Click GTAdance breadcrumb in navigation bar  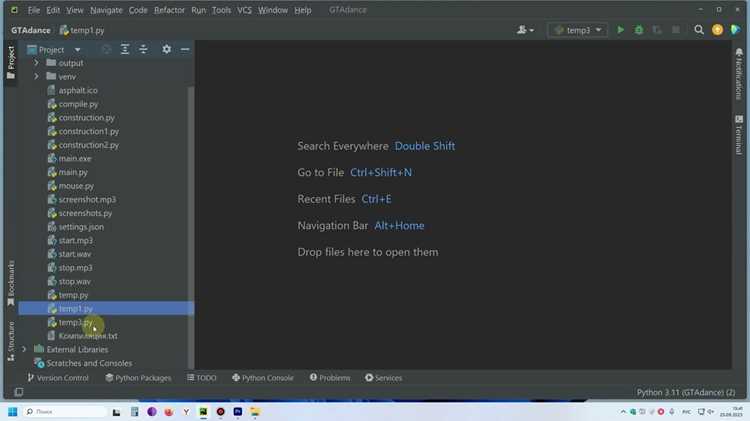(x=31, y=30)
